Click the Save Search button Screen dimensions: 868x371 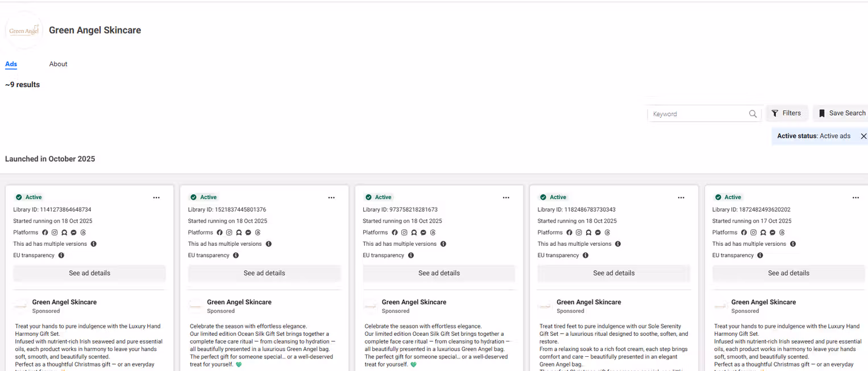(841, 113)
